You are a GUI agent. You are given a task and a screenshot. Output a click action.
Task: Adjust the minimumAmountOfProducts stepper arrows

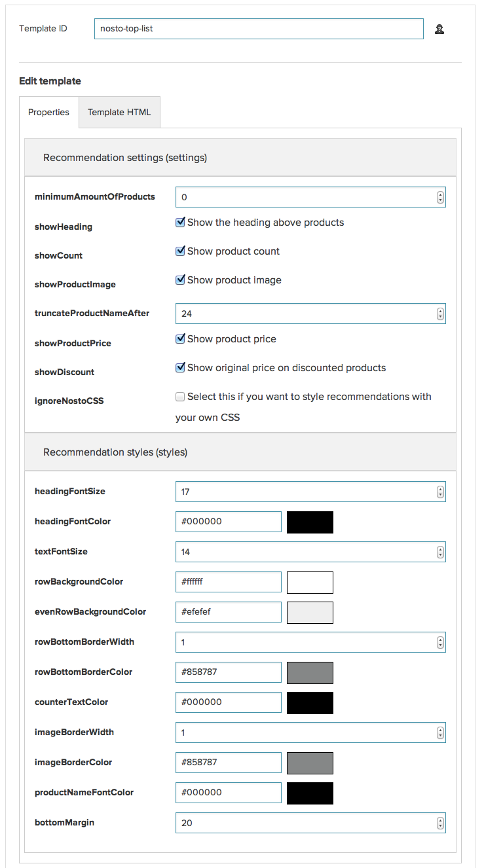(440, 197)
